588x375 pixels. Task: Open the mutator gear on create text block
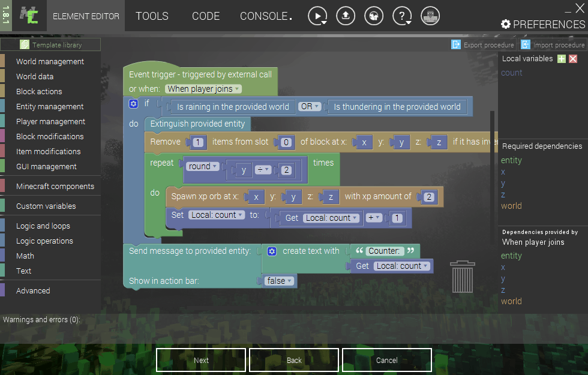pyautogui.click(x=272, y=251)
